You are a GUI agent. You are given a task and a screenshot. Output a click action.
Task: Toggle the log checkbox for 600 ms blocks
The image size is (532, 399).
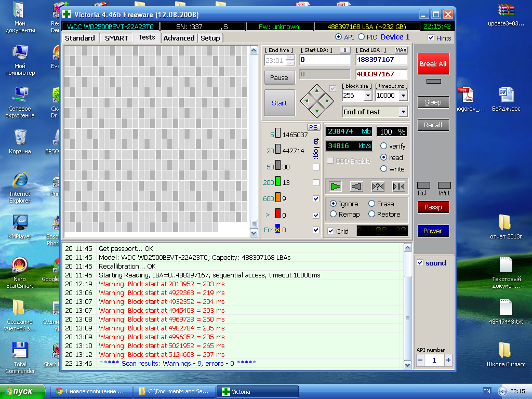(316, 198)
